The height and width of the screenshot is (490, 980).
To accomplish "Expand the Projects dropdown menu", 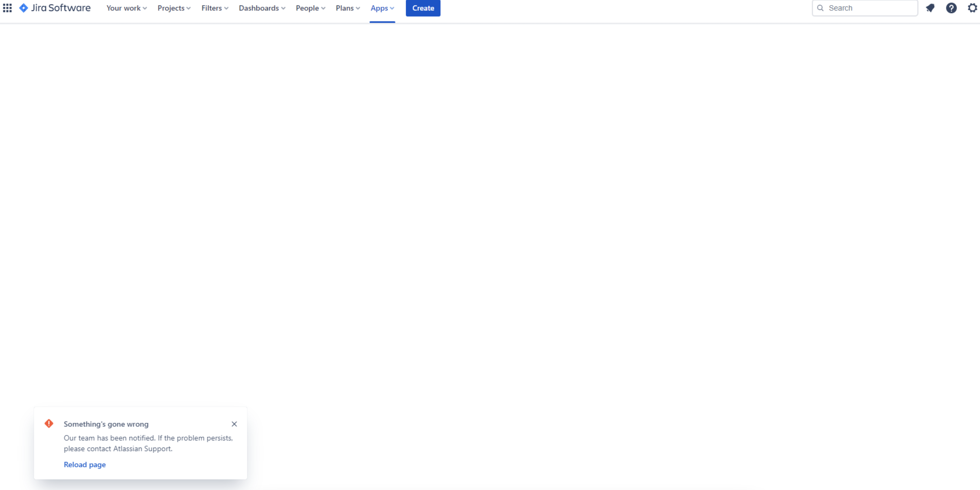I will coord(174,8).
